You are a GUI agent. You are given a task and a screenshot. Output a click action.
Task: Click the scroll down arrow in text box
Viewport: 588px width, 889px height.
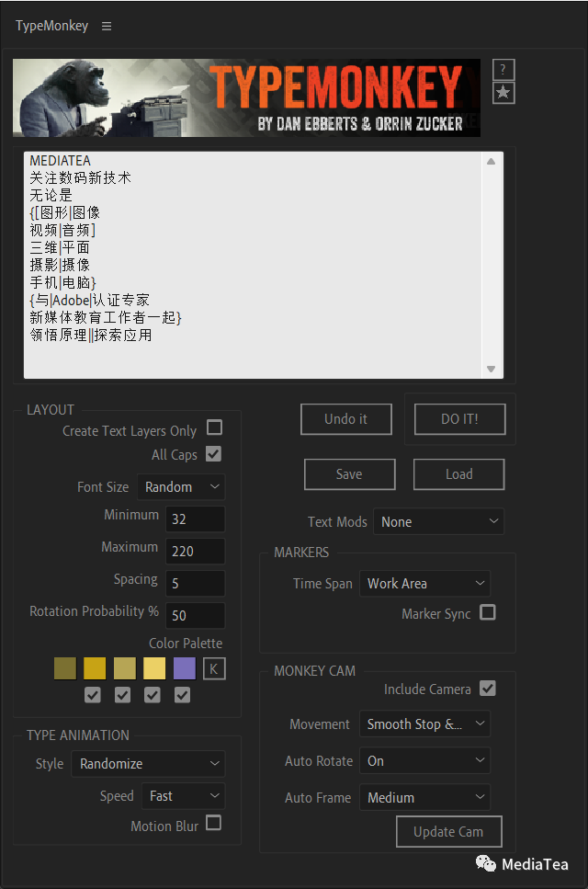click(x=492, y=369)
